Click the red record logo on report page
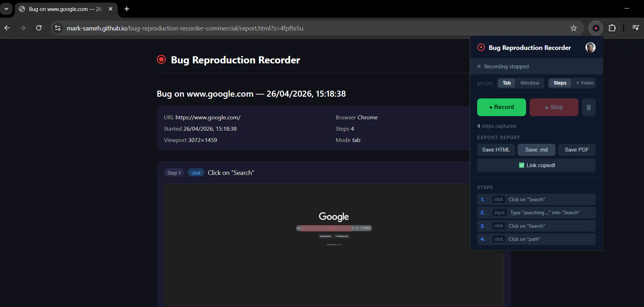This screenshot has width=644, height=307. pos(161,59)
